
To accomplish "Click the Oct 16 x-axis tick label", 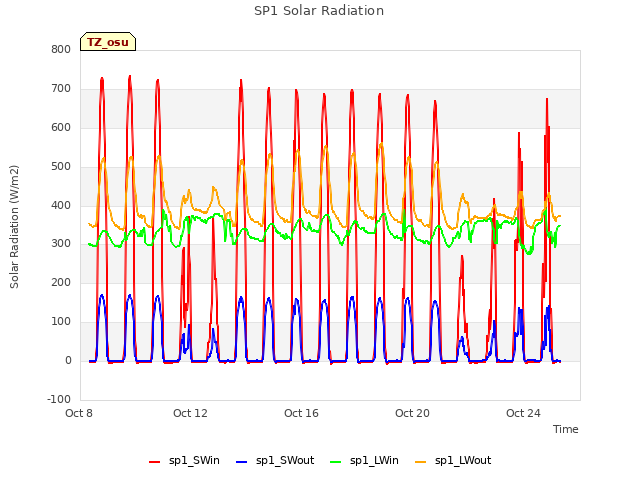I will click(x=301, y=413).
